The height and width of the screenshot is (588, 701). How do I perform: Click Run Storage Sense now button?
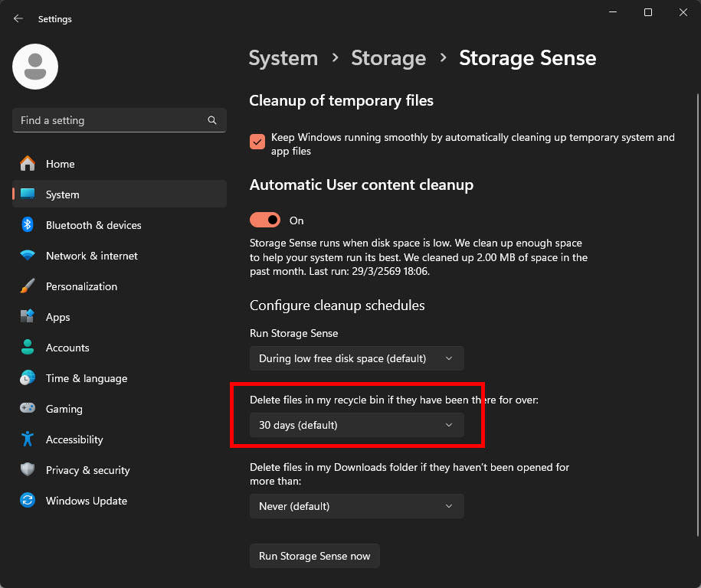[x=315, y=556]
